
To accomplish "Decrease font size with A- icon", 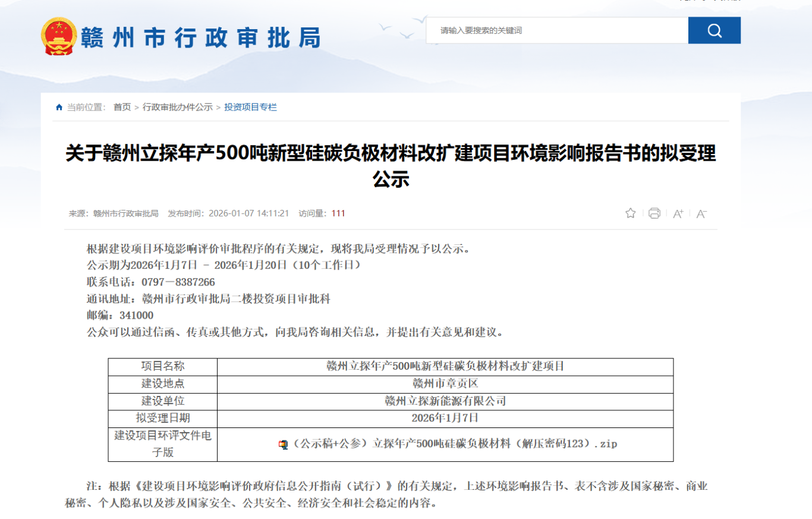I will point(701,214).
